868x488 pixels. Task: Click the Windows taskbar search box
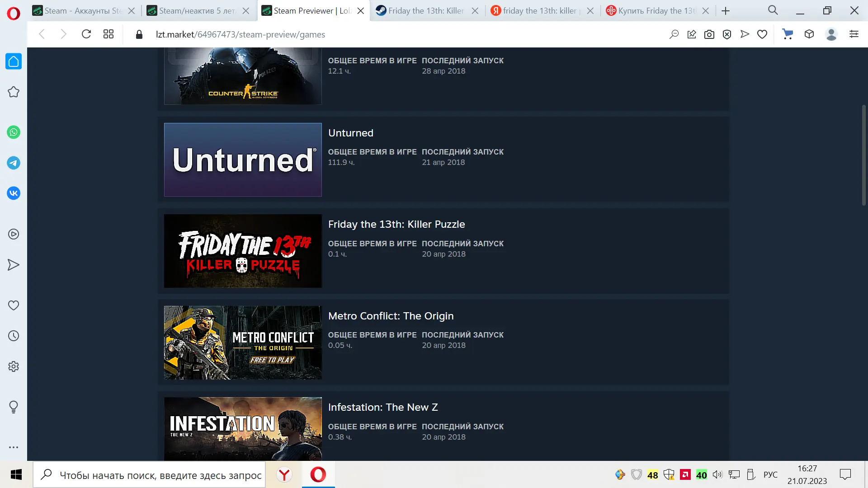149,475
